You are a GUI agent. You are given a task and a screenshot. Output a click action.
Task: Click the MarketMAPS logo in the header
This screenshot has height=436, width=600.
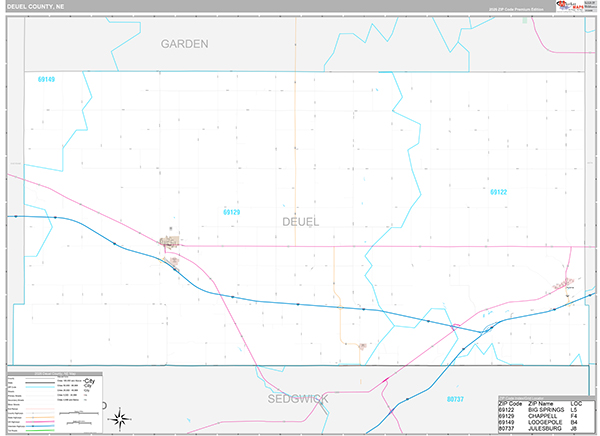click(x=570, y=6)
